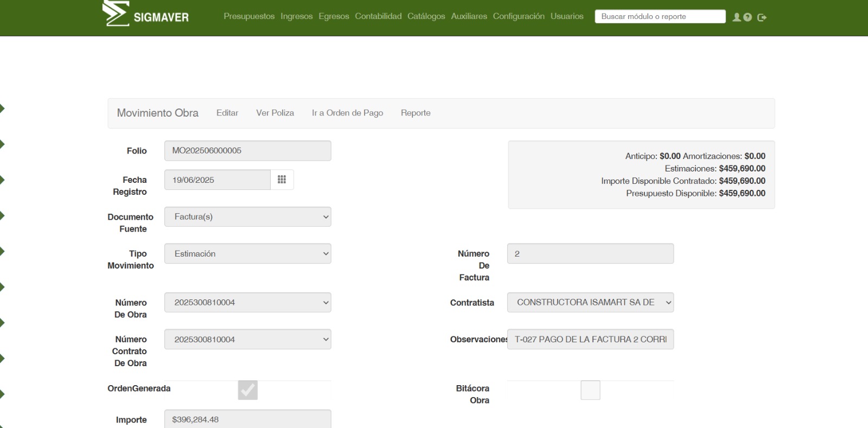Open the Contabilidad menu

pos(378,16)
